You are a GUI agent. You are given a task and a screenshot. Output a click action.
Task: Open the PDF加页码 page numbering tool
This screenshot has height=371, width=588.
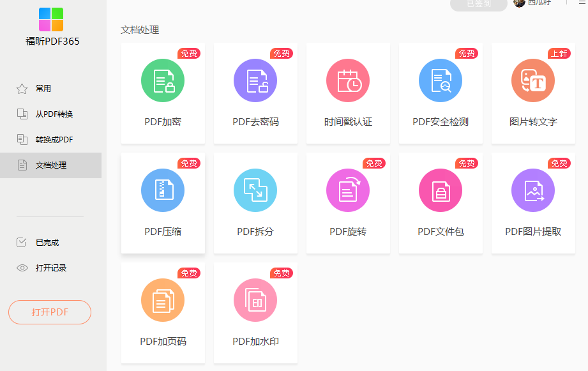pos(163,313)
